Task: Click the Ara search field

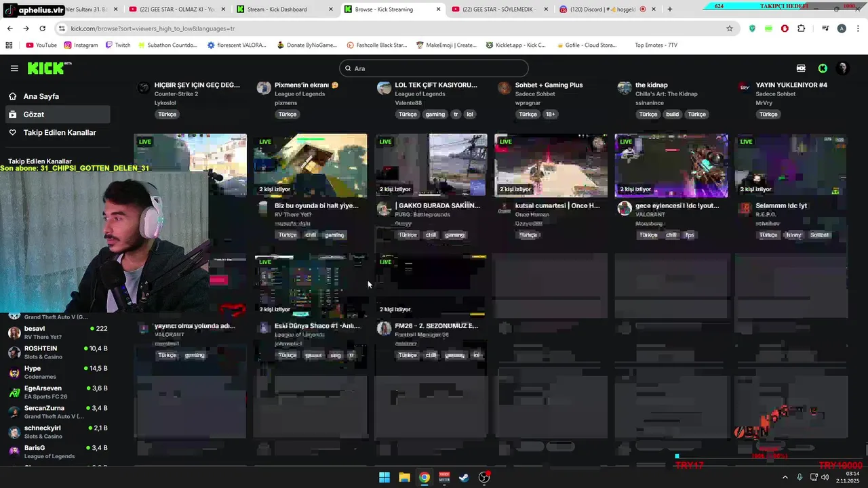Action: (x=434, y=68)
